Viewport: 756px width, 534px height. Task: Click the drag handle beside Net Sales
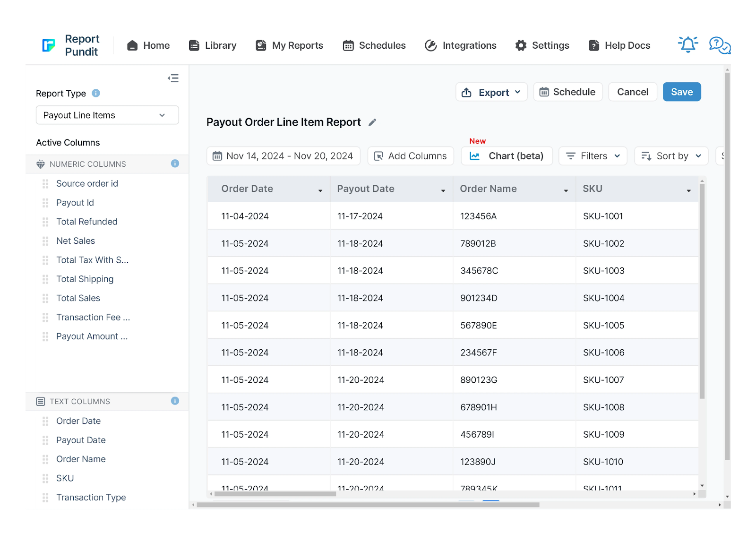click(x=45, y=241)
